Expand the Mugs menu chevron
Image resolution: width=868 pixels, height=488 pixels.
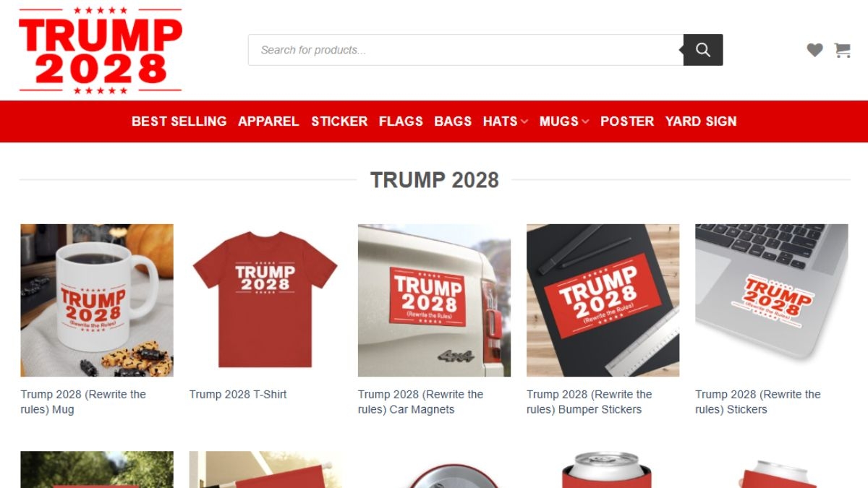coord(585,121)
